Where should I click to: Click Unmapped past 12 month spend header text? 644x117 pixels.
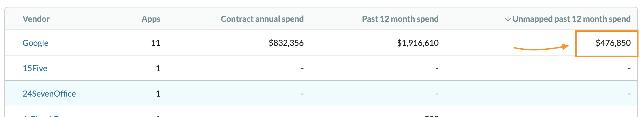coord(571,19)
